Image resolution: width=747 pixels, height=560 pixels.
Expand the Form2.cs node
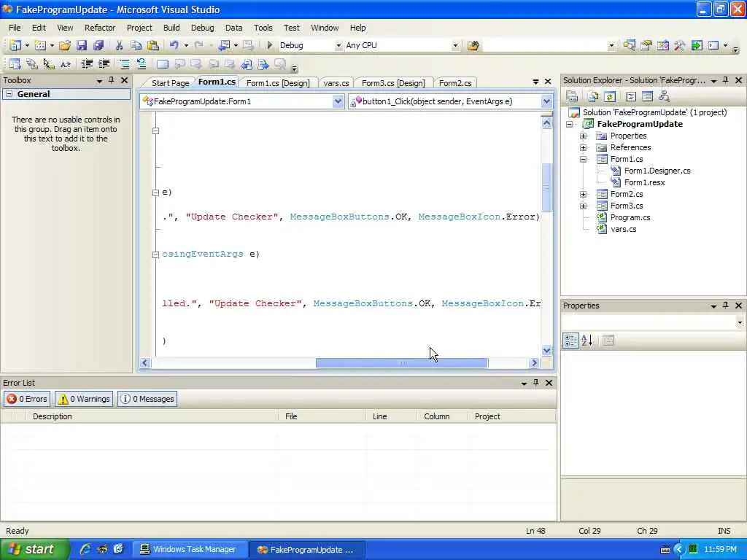[x=583, y=194]
